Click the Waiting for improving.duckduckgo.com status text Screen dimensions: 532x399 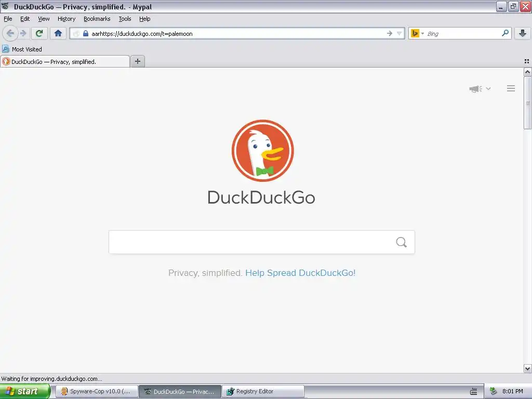pos(51,379)
